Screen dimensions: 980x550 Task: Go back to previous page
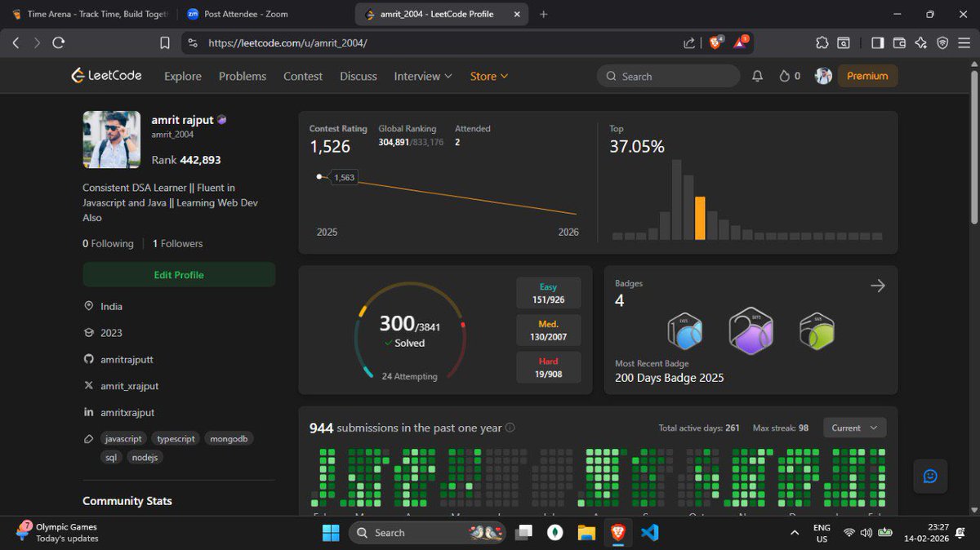tap(16, 42)
